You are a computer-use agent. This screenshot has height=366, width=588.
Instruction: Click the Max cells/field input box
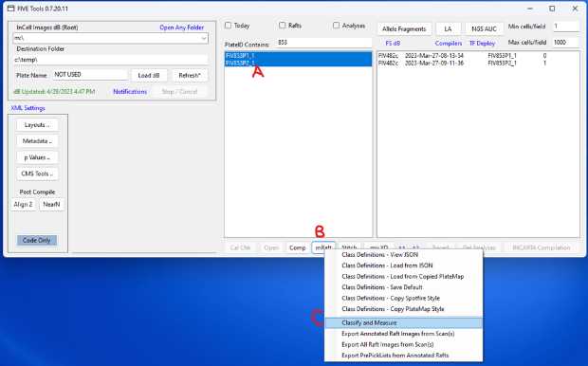point(565,43)
